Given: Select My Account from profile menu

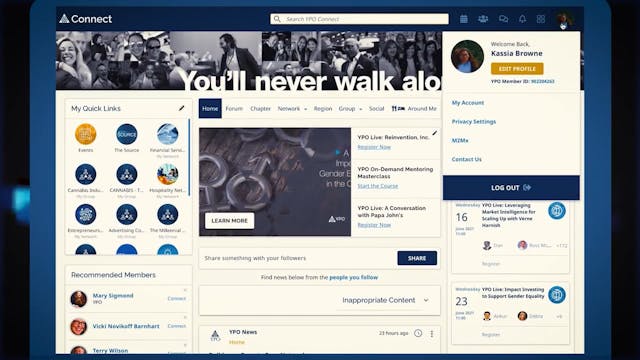Looking at the screenshot, I should [x=468, y=103].
